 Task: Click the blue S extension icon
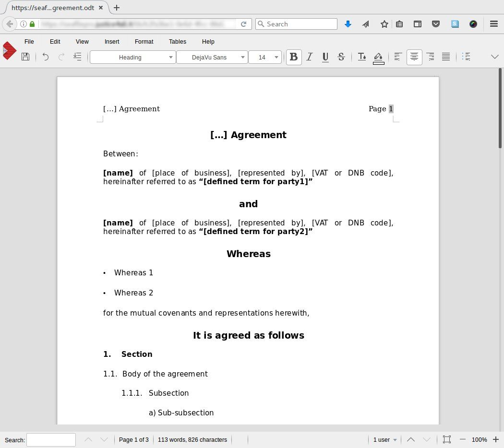coord(455,24)
